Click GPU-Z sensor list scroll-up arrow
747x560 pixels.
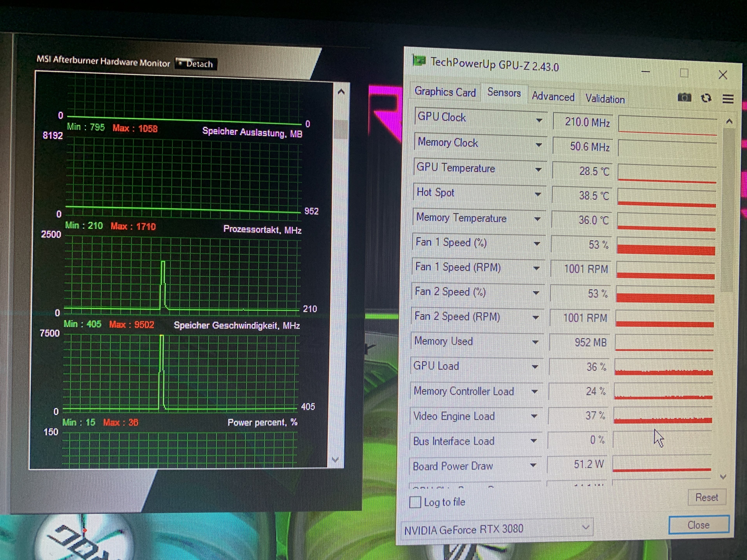(729, 122)
